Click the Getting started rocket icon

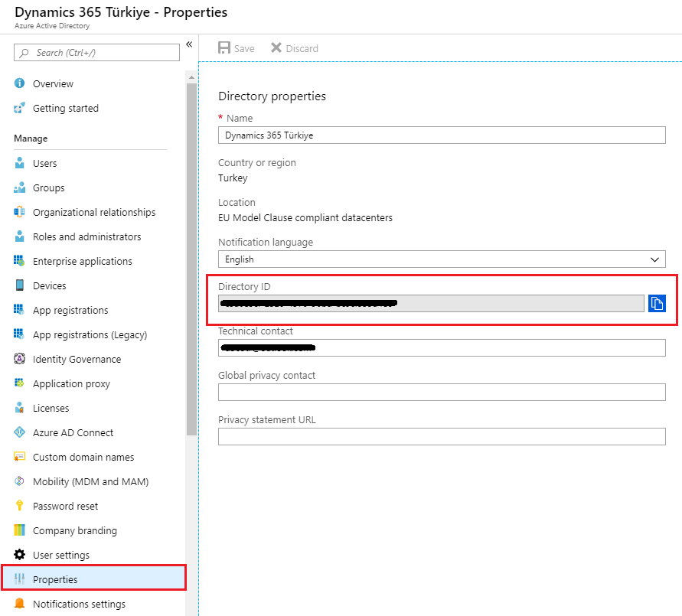pos(20,108)
